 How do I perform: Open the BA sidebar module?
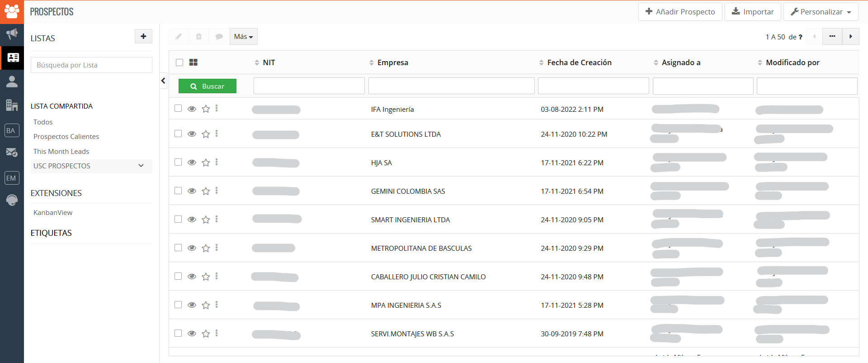click(12, 130)
